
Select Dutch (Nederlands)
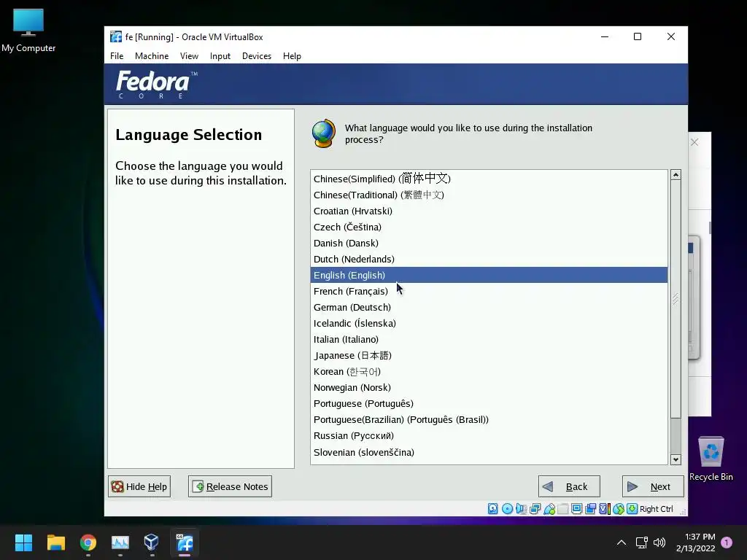point(489,259)
